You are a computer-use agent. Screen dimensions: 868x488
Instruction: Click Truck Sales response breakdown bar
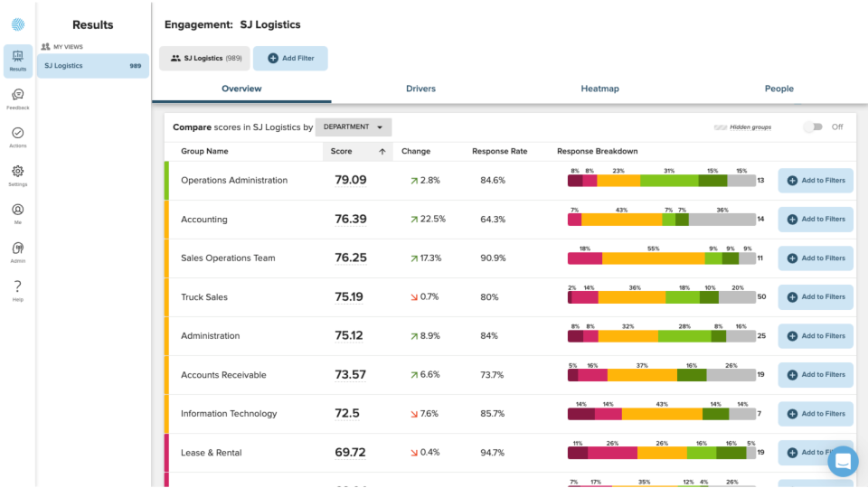[x=662, y=297]
